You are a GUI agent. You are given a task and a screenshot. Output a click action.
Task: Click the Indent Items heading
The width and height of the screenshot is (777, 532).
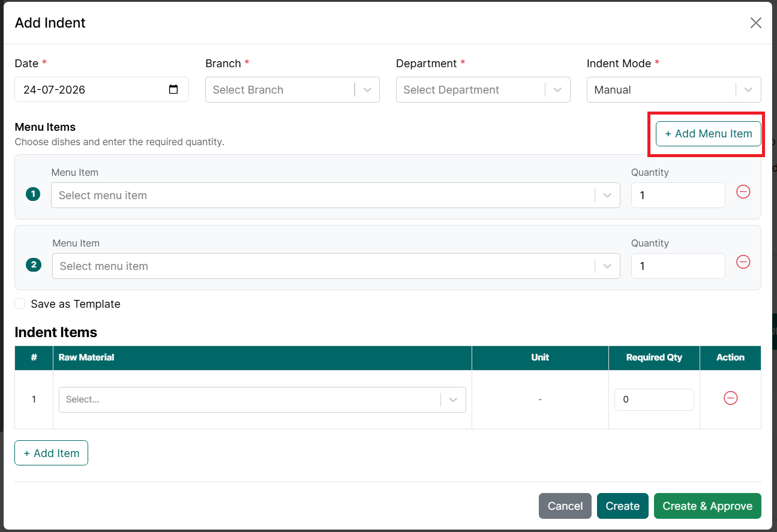pos(56,332)
